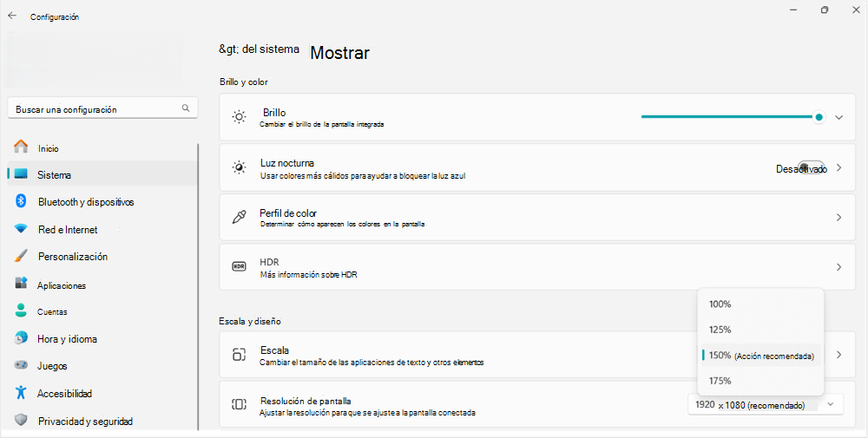Click the Inicio home icon

tap(21, 147)
